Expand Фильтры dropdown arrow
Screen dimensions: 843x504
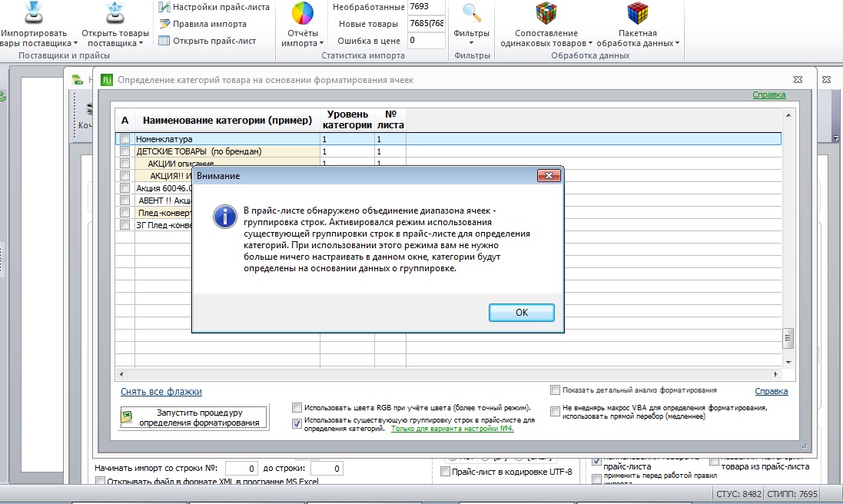coord(472,43)
